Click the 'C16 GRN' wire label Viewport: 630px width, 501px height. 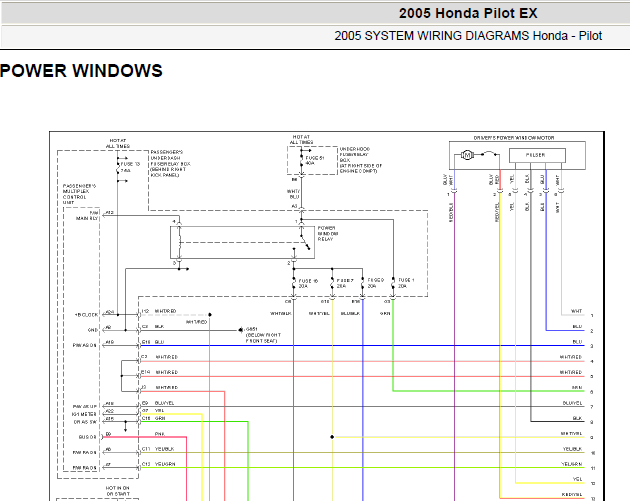pyautogui.click(x=153, y=418)
